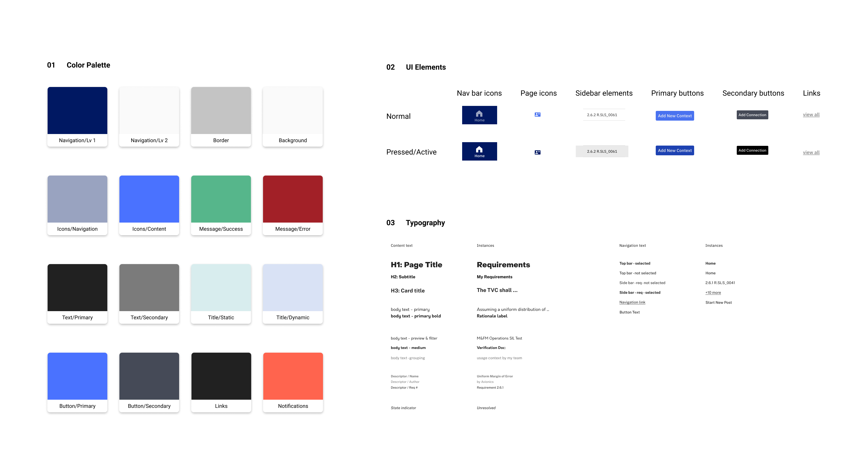Select the active grey 2.6.2 R.SLS_0061 sidebar element
This screenshot has height=473, width=868.
tap(602, 152)
